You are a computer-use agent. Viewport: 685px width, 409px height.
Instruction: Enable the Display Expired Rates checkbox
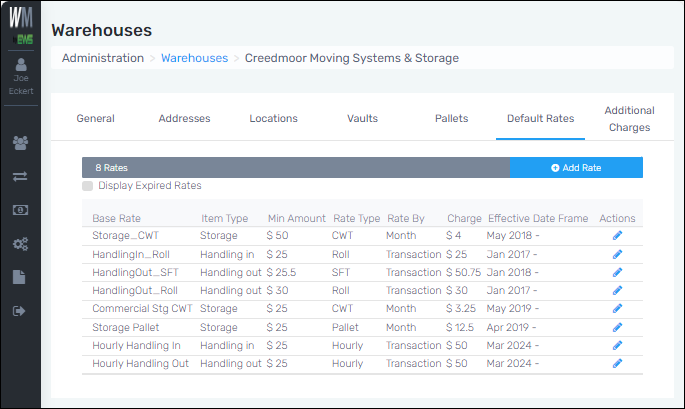click(87, 186)
